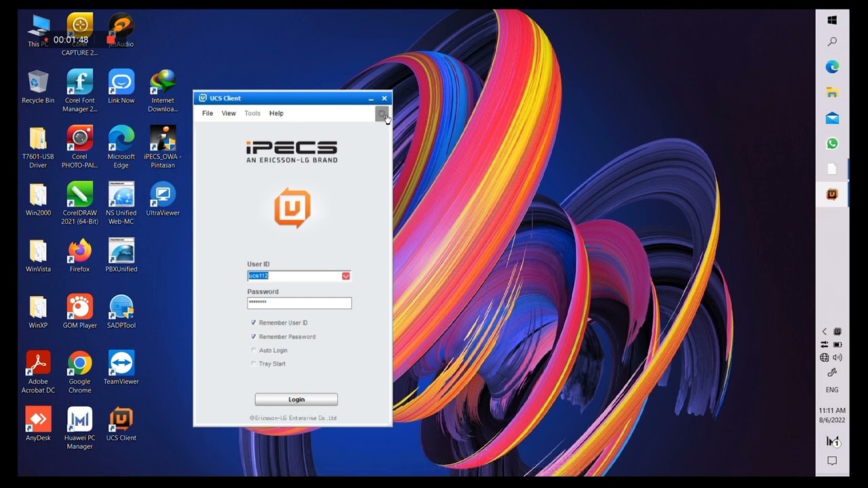Select the Microsoft Edge desktop icon
The height and width of the screenshot is (488, 868).
tap(121, 147)
